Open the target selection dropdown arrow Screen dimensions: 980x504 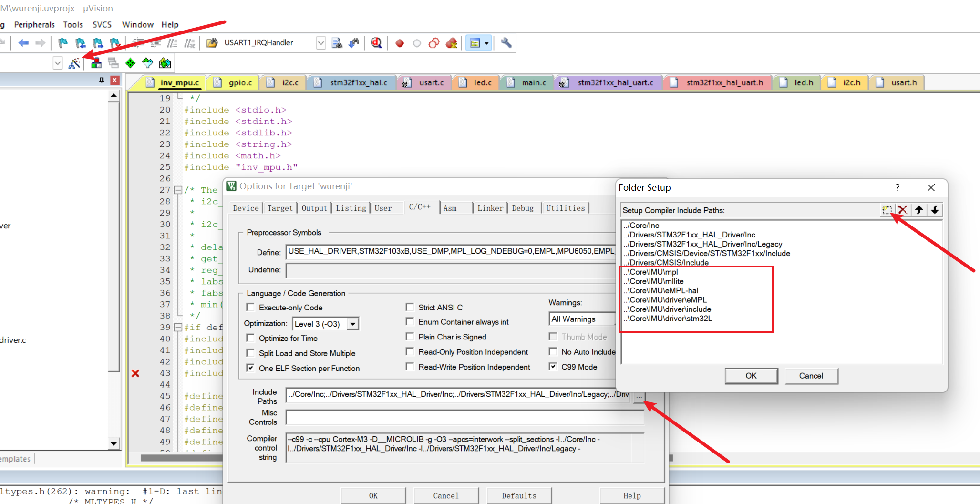click(x=58, y=63)
